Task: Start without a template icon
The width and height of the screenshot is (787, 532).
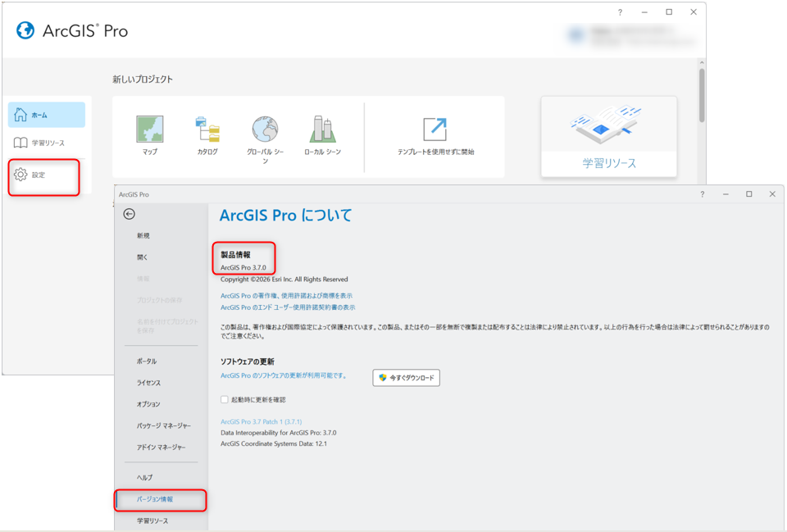Action: (434, 129)
